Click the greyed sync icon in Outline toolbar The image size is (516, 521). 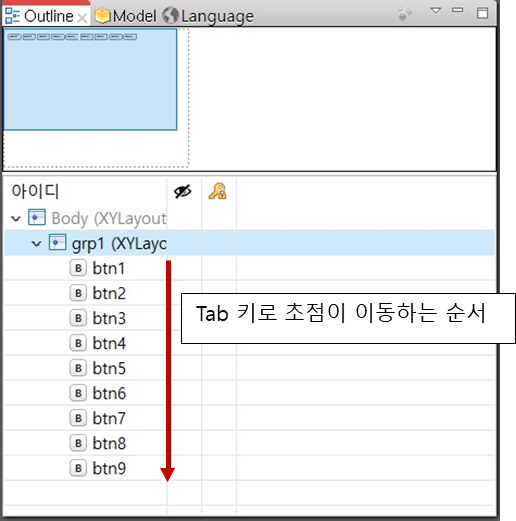pyautogui.click(x=404, y=14)
